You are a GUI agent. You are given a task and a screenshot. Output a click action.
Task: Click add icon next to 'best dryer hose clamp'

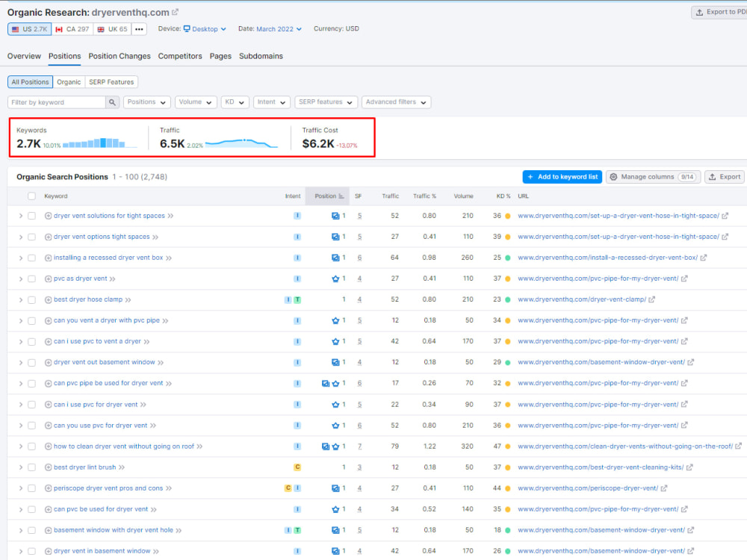coord(48,300)
